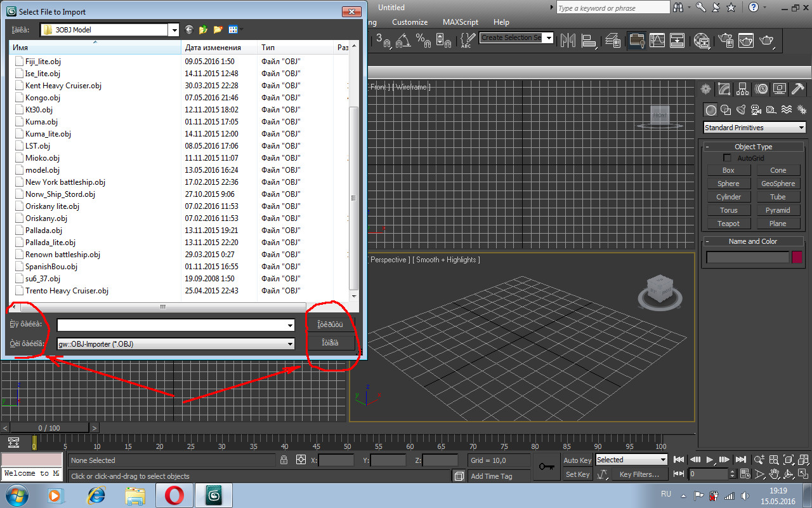Expand the Create Selection Set dropdown
The image size is (812, 508).
pos(549,38)
